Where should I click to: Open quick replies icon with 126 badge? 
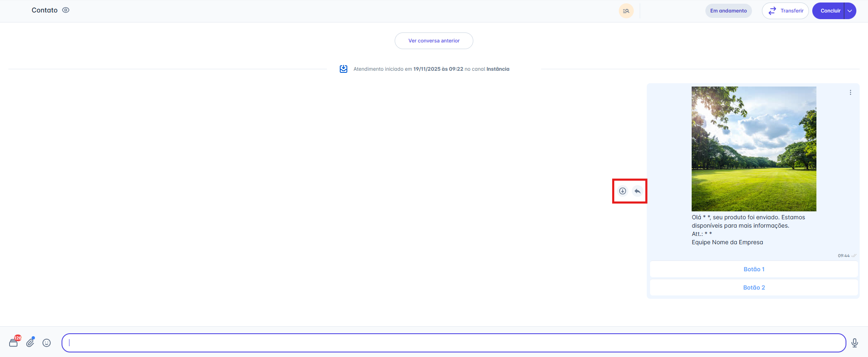click(14, 342)
